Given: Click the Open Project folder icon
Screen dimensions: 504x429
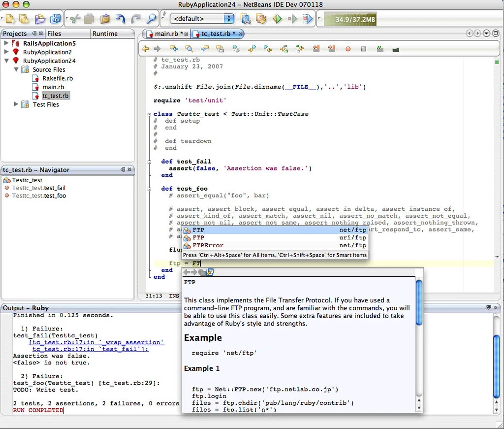Looking at the screenshot, I should [x=40, y=19].
